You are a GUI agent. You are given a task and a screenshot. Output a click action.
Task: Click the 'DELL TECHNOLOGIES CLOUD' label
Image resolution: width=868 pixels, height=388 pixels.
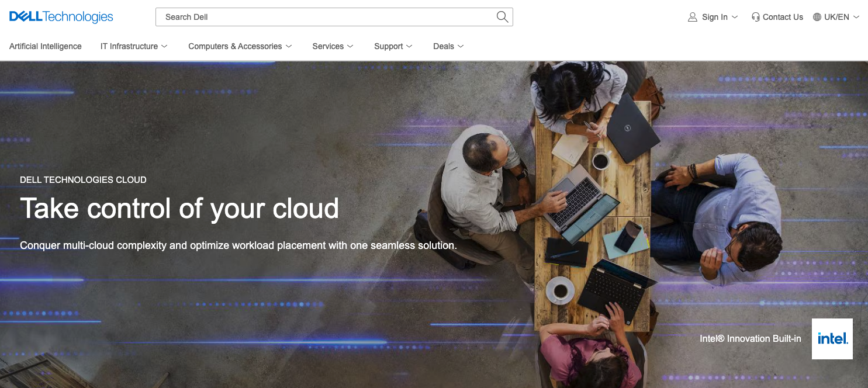coord(83,180)
